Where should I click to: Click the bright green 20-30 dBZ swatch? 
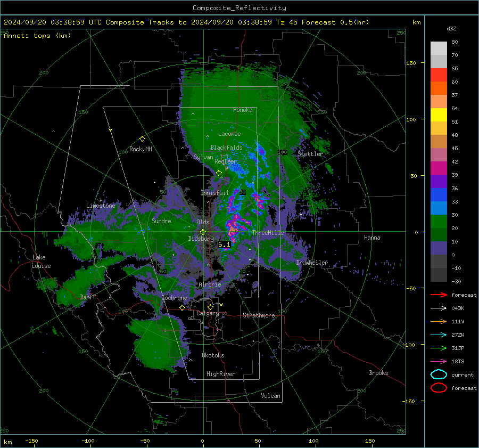click(439, 222)
